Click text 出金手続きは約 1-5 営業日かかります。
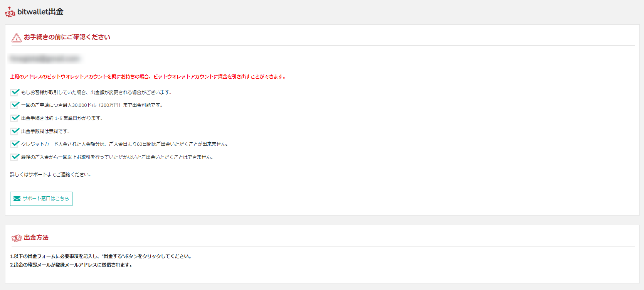Screen dimensions: 644x290 (x=62, y=118)
